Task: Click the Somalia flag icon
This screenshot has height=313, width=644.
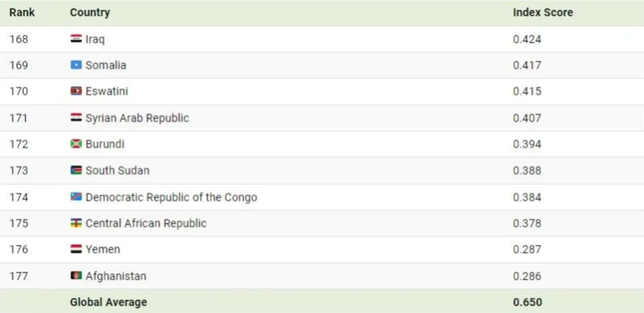Action: coord(76,65)
